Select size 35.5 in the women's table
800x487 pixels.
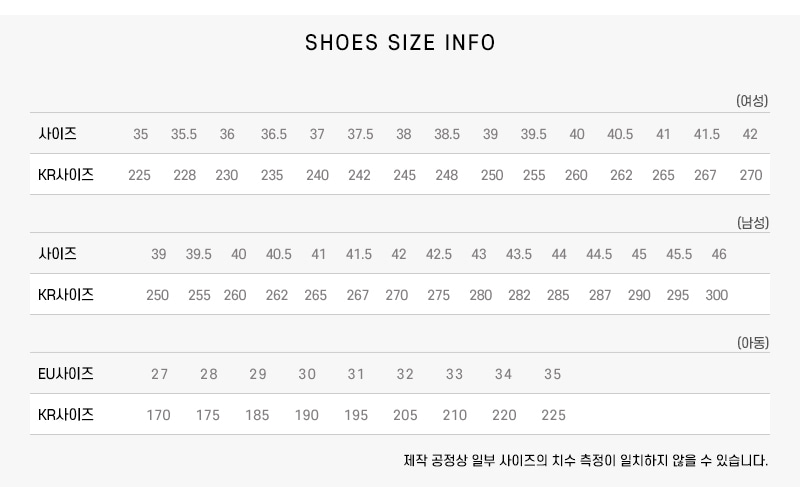184,134
